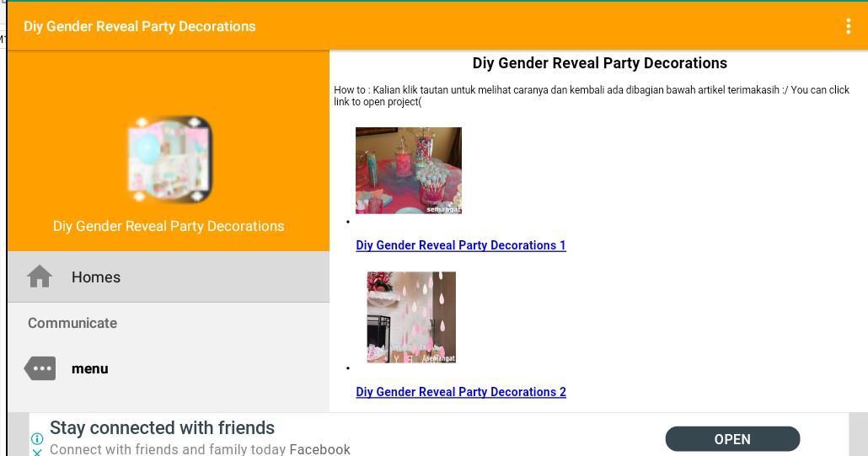Click the Communicate section label
This screenshot has height=456, width=868.
click(72, 323)
